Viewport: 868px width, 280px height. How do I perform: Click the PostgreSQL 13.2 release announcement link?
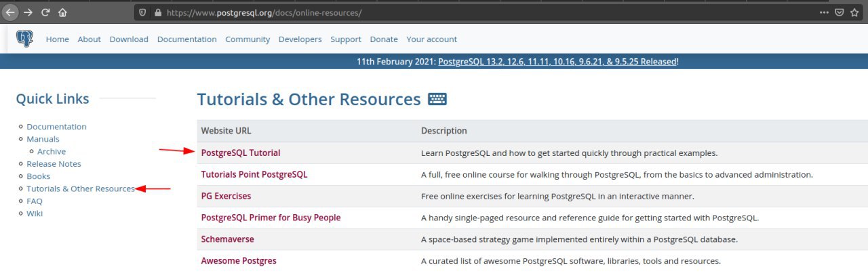(557, 62)
